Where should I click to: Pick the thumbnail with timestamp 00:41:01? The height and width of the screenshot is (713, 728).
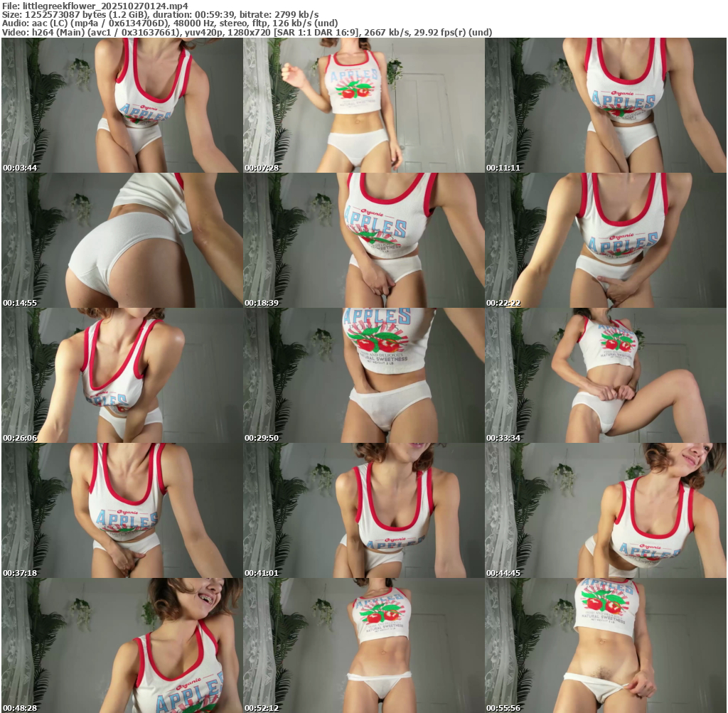click(364, 510)
